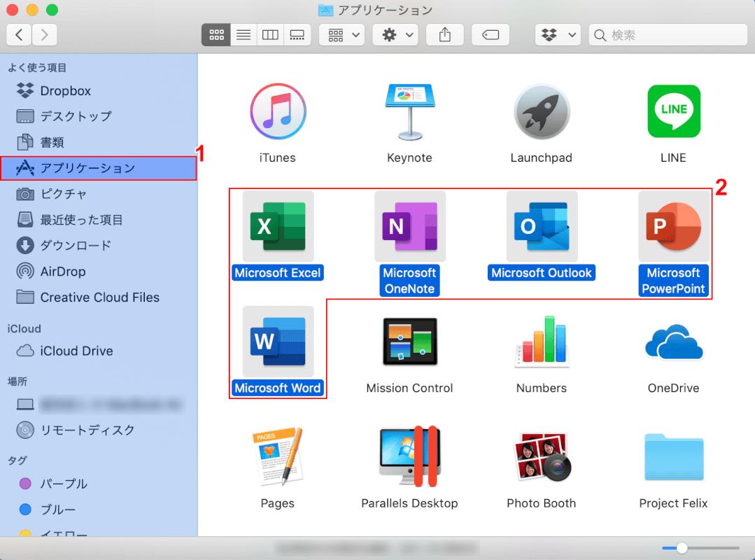Go back with the left arrow

19,35
